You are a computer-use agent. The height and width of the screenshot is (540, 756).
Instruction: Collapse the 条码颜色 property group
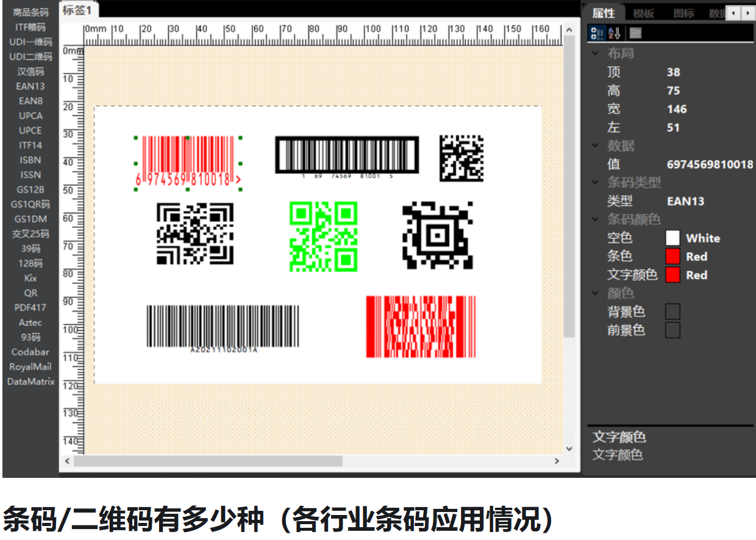pyautogui.click(x=596, y=219)
